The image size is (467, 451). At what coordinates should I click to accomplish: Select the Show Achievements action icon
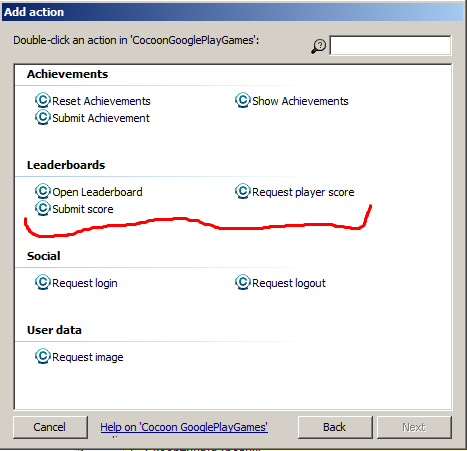tap(243, 100)
